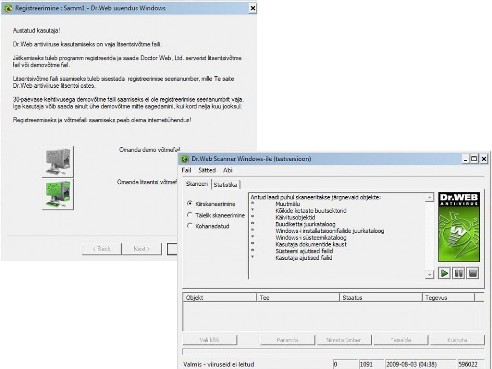Click the 'Käivitusobjektid' list entry
Viewport: 492px width, 369px height.
click(295, 217)
